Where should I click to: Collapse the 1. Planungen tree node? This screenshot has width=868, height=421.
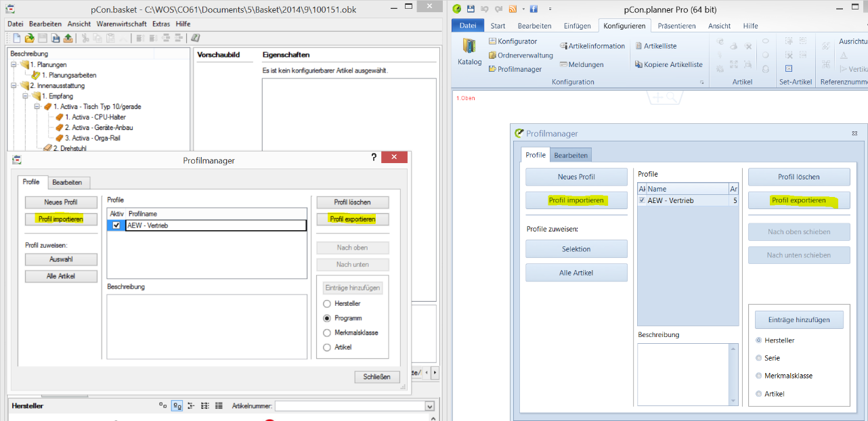point(14,65)
